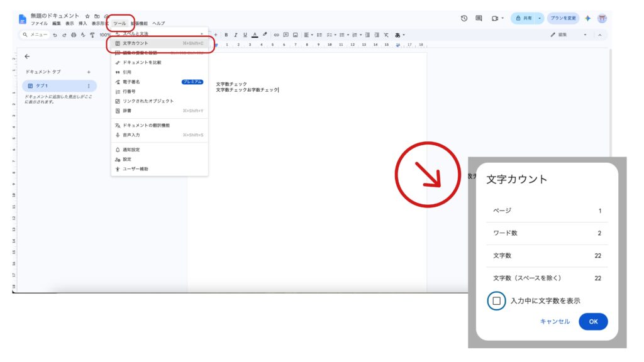Click the print icon in toolbar
Viewport: 644px width, 362px height.
74,35
